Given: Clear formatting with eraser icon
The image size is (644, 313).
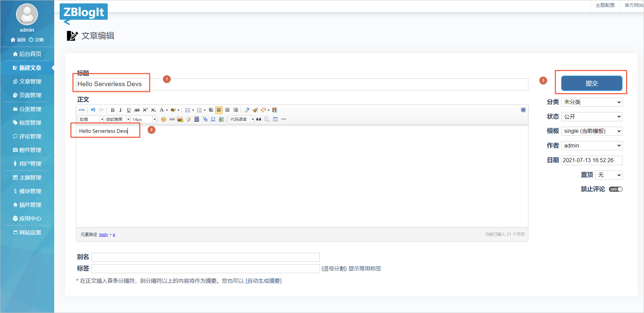Looking at the screenshot, I should pos(247,110).
